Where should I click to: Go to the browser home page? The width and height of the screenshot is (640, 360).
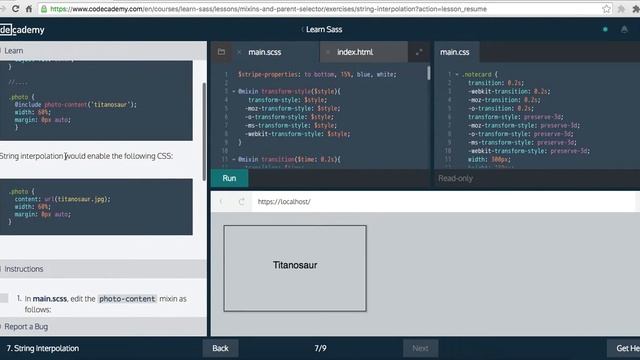(x=29, y=9)
